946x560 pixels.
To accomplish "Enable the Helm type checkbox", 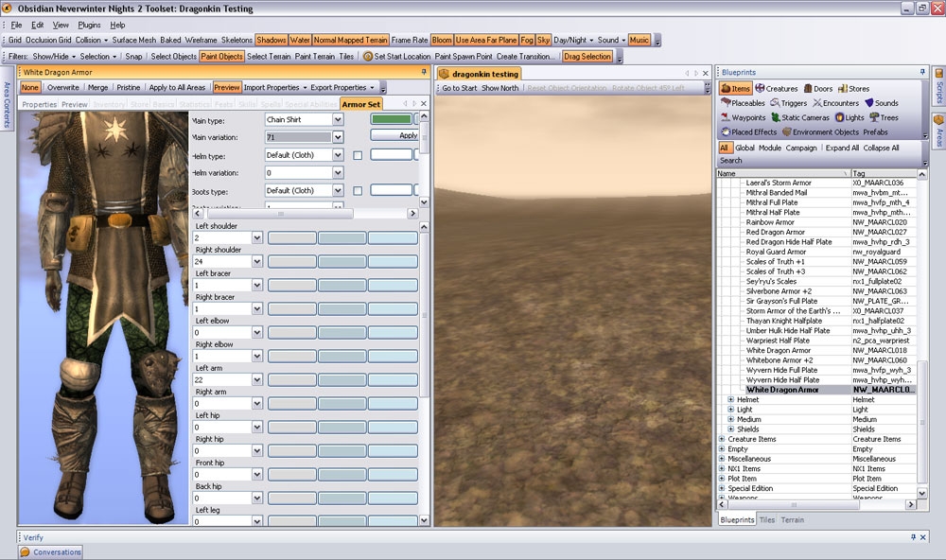I will coord(358,155).
